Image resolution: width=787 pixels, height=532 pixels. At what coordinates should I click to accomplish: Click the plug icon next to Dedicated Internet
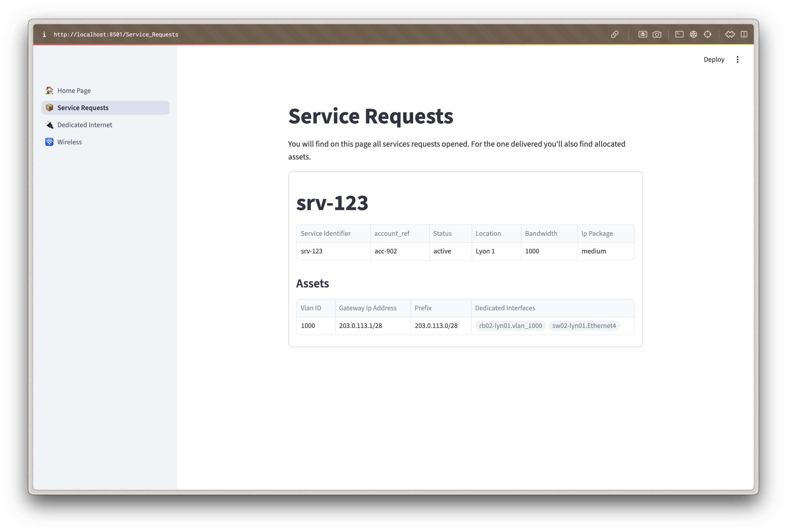pyautogui.click(x=49, y=125)
